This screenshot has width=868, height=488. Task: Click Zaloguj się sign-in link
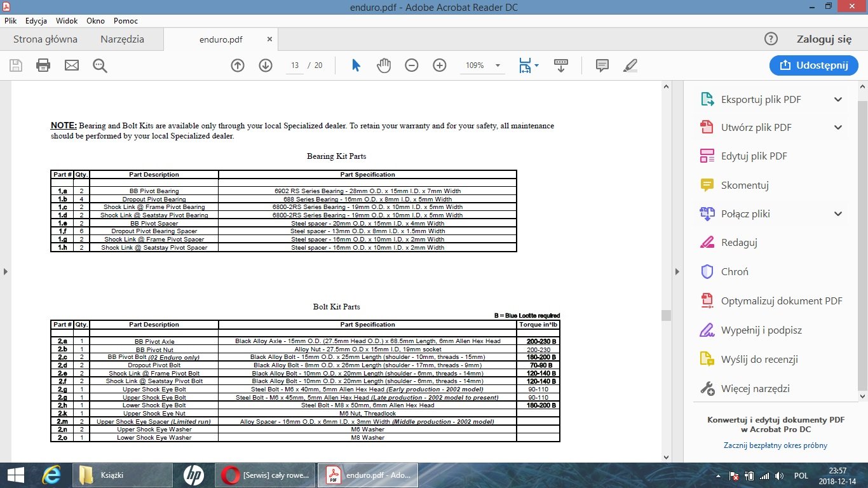[824, 39]
